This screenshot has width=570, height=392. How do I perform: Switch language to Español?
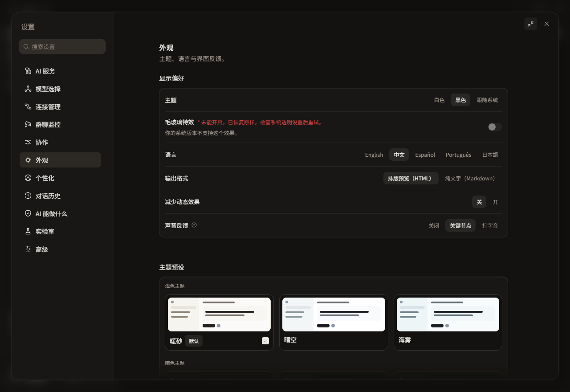pyautogui.click(x=425, y=155)
